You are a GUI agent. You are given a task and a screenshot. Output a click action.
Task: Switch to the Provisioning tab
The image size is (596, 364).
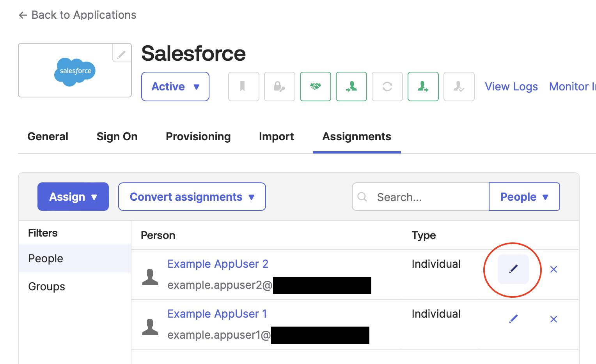tap(198, 137)
